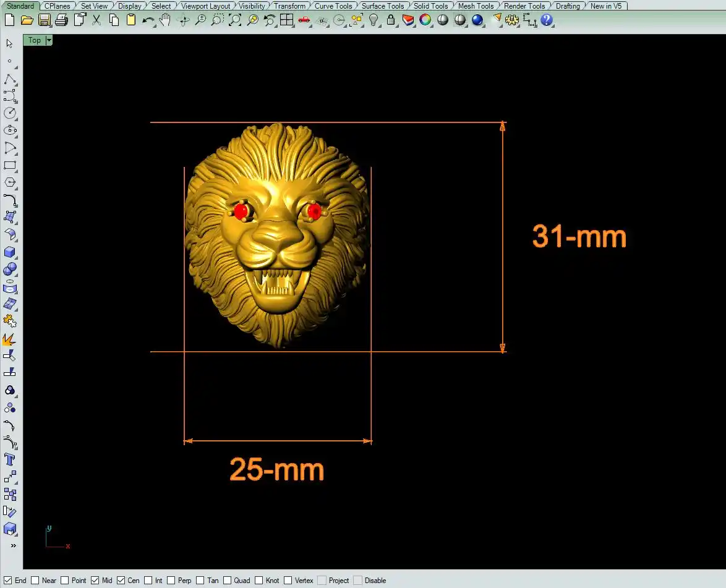Open the Top viewport dropdown arrow

pos(49,40)
